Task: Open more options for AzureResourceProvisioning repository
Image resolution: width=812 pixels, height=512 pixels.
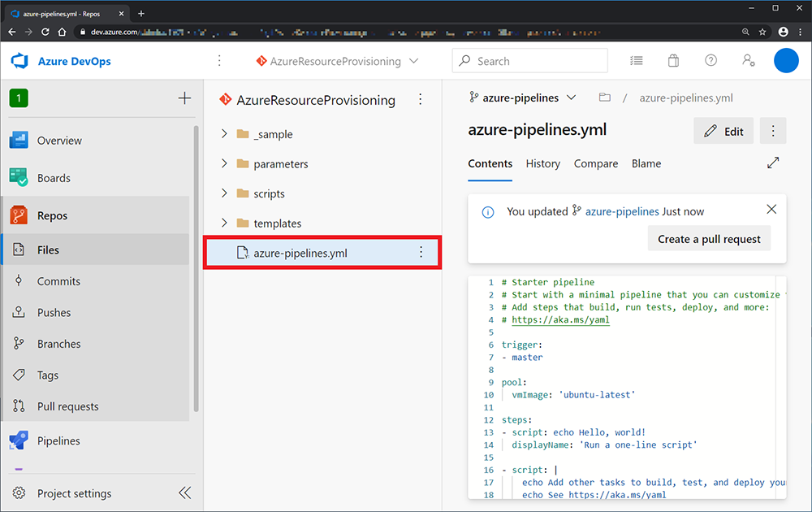Action: pyautogui.click(x=421, y=99)
